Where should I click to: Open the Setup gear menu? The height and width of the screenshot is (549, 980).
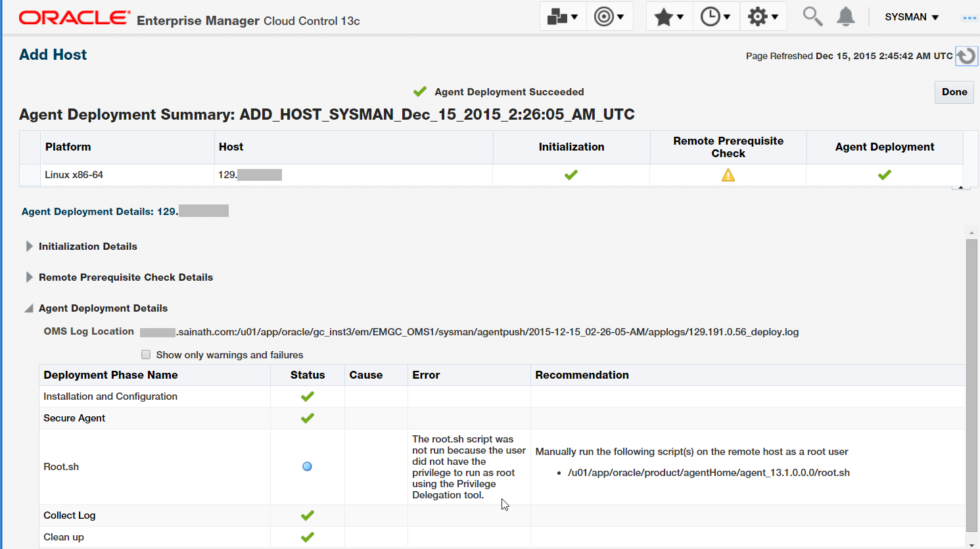tap(762, 16)
